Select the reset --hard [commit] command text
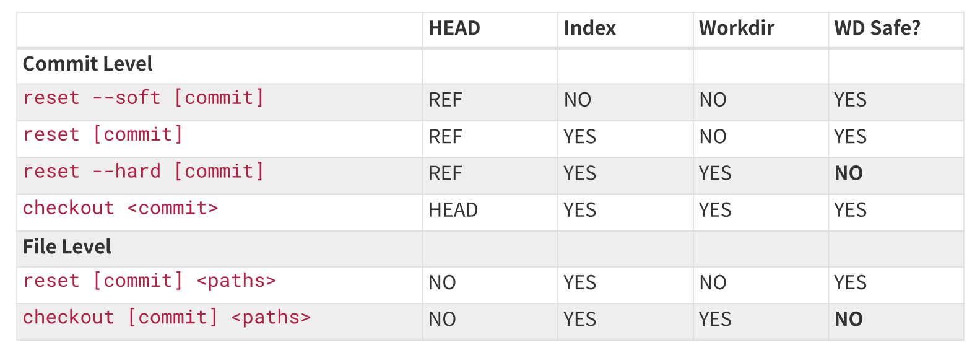Image resolution: width=980 pixels, height=363 pixels. click(x=144, y=172)
